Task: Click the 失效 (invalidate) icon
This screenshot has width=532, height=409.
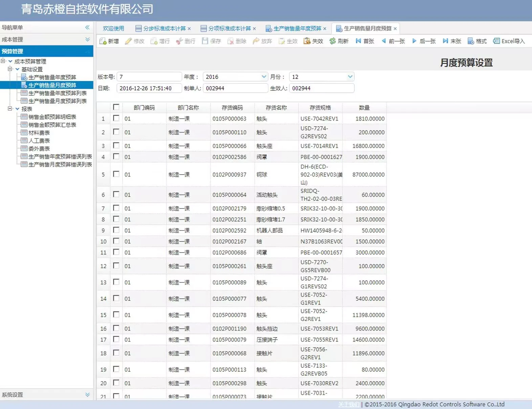Action: [307, 41]
